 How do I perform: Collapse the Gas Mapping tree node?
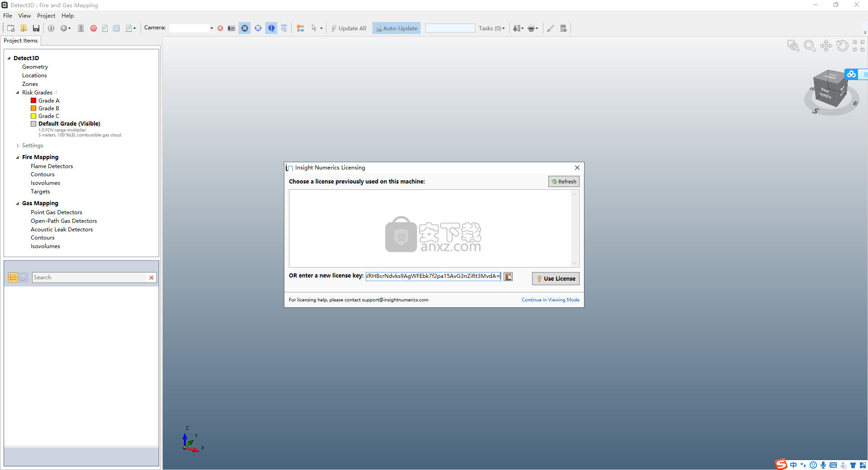18,203
